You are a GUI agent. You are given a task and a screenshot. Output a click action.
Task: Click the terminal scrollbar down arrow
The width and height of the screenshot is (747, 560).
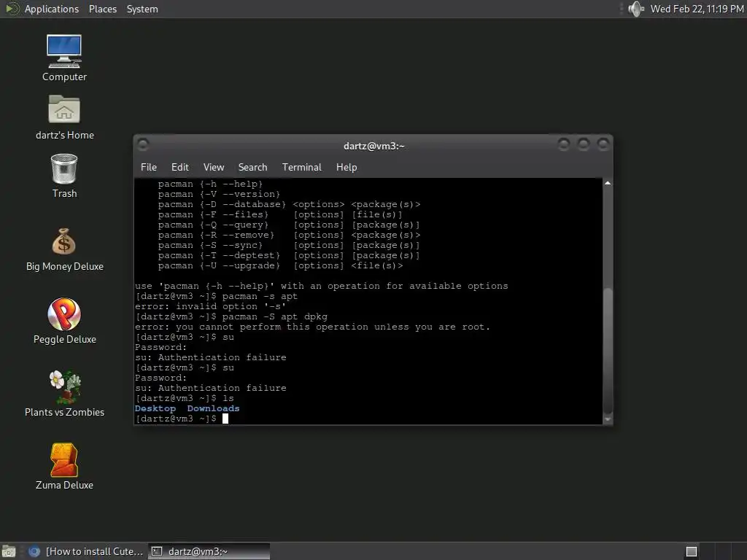pos(608,419)
